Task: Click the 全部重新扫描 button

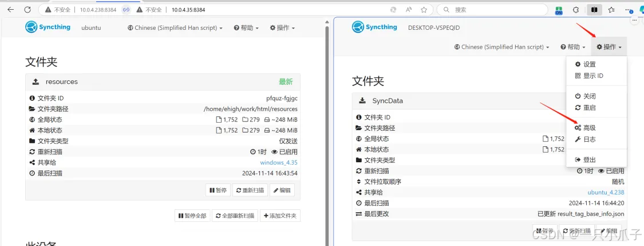Action: [x=235, y=216]
